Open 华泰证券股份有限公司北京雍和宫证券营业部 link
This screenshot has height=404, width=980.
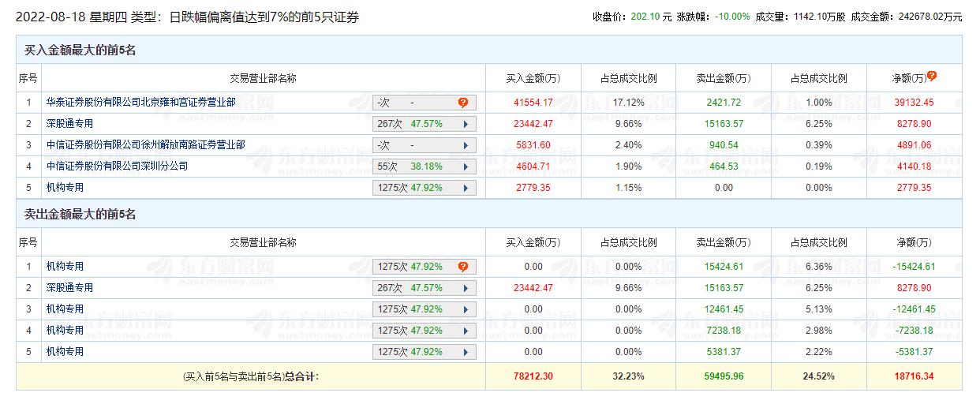point(140,103)
